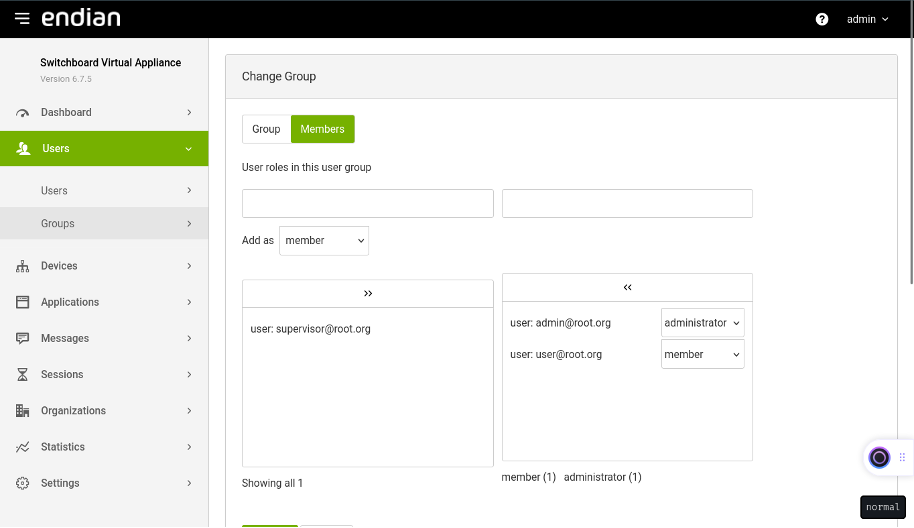
Task: Select supervisor@root.org in available list
Action: point(311,329)
